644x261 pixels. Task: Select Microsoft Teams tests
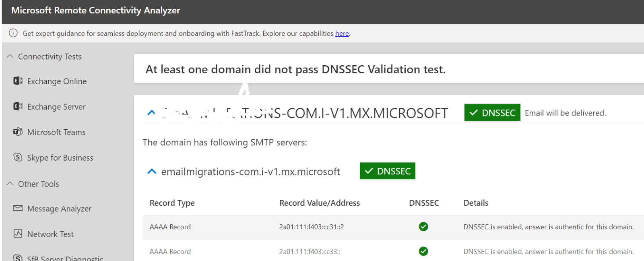(56, 132)
